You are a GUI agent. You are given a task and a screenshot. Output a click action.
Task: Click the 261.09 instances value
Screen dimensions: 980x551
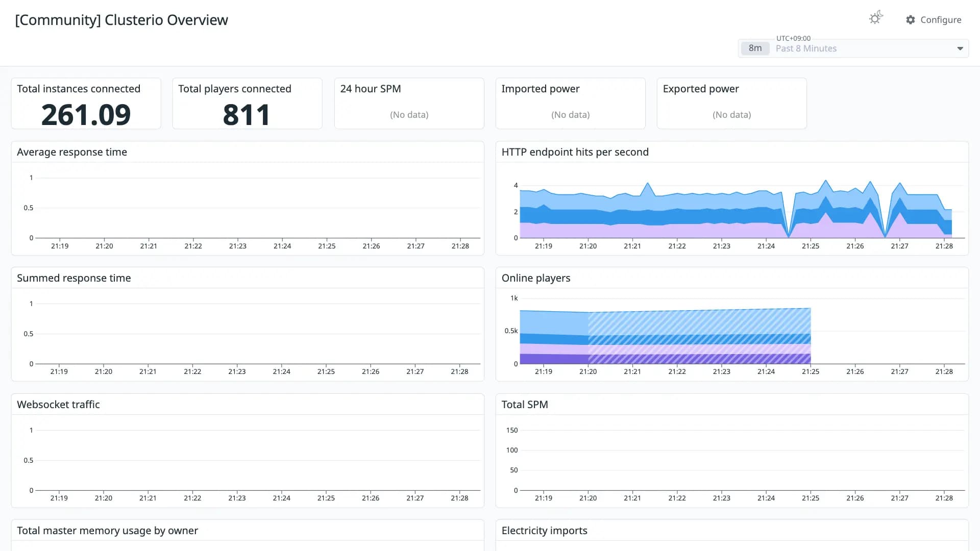pyautogui.click(x=86, y=115)
